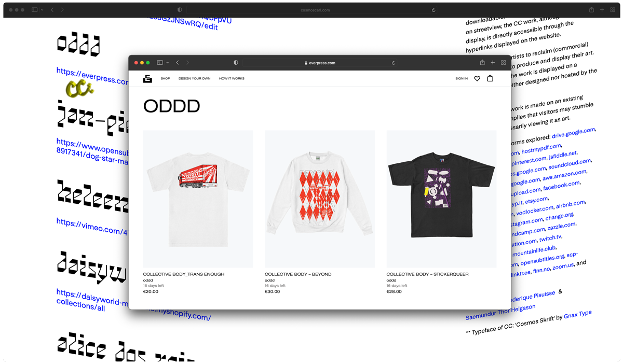The image size is (623, 364).
Task: Reload the everpress.com page
Action: 394,63
